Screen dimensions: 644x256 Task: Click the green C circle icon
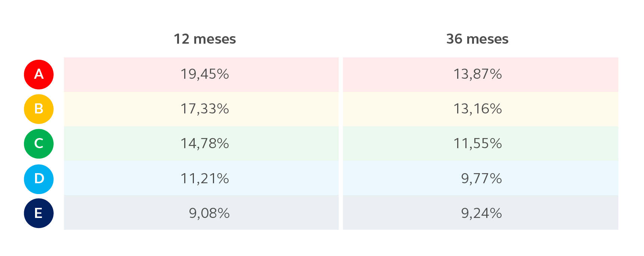tap(39, 144)
